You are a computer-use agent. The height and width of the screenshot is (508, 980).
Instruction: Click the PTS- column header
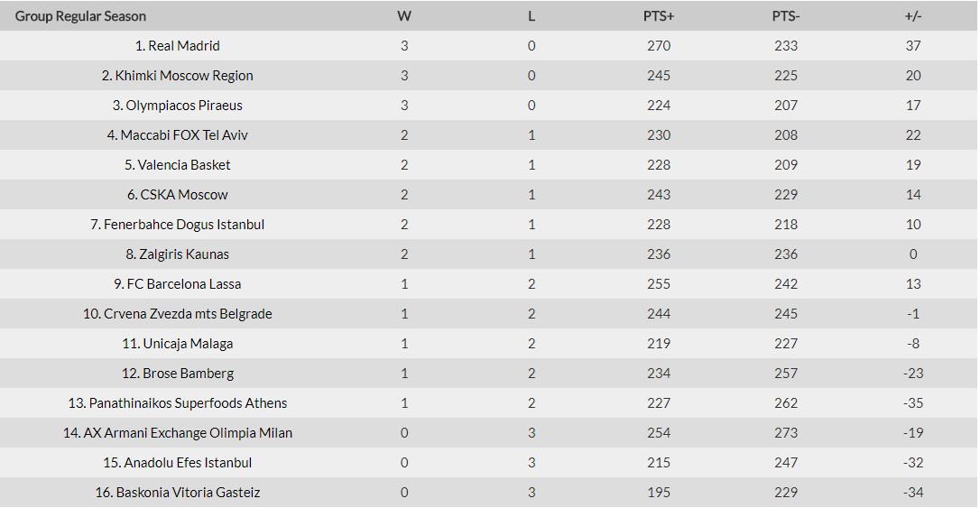pyautogui.click(x=786, y=16)
